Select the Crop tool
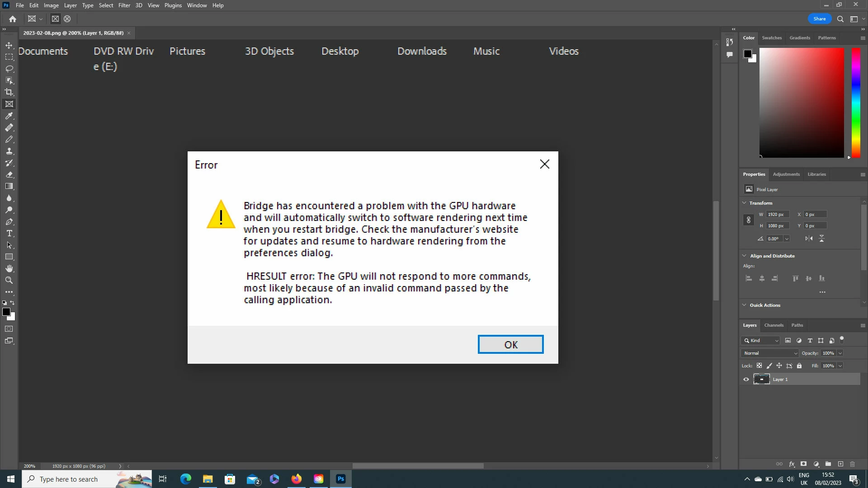The height and width of the screenshot is (488, 868). 9,92
